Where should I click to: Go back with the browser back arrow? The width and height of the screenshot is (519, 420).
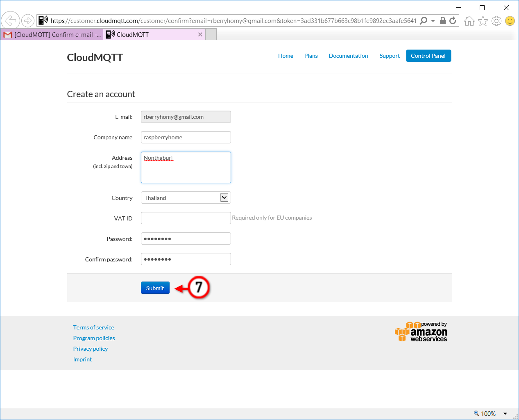(11, 20)
